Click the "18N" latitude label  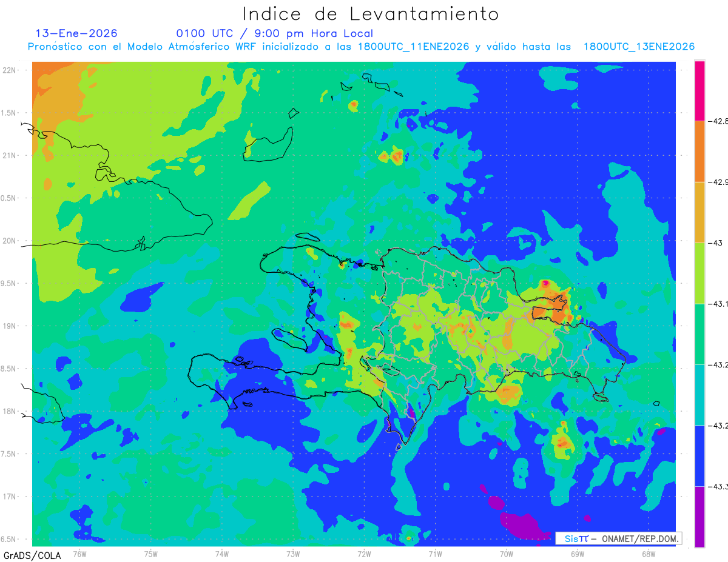pyautogui.click(x=9, y=412)
